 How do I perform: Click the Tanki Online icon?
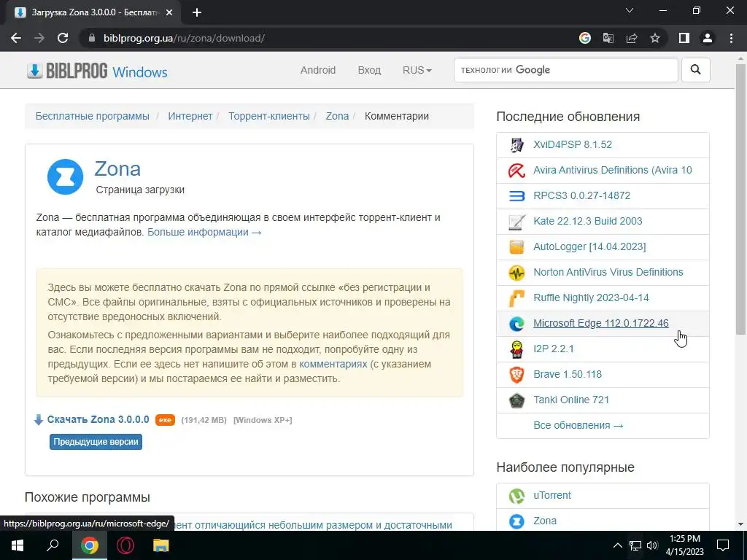(516, 400)
